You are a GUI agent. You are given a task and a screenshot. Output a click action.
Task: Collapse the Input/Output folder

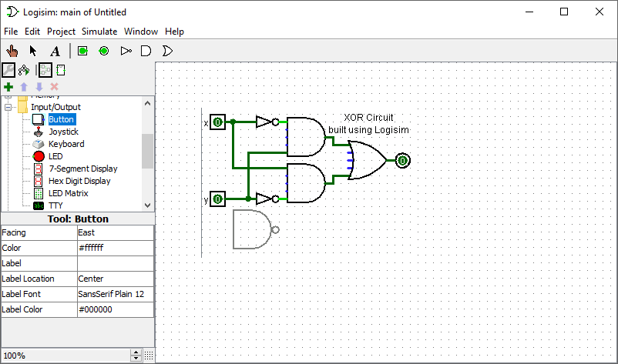coord(8,107)
